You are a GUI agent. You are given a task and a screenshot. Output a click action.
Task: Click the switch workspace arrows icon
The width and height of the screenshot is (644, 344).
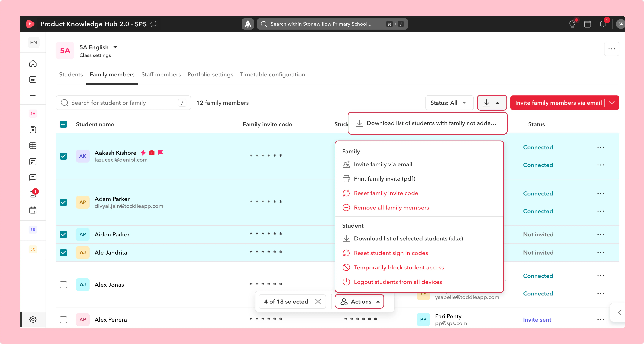pos(154,24)
